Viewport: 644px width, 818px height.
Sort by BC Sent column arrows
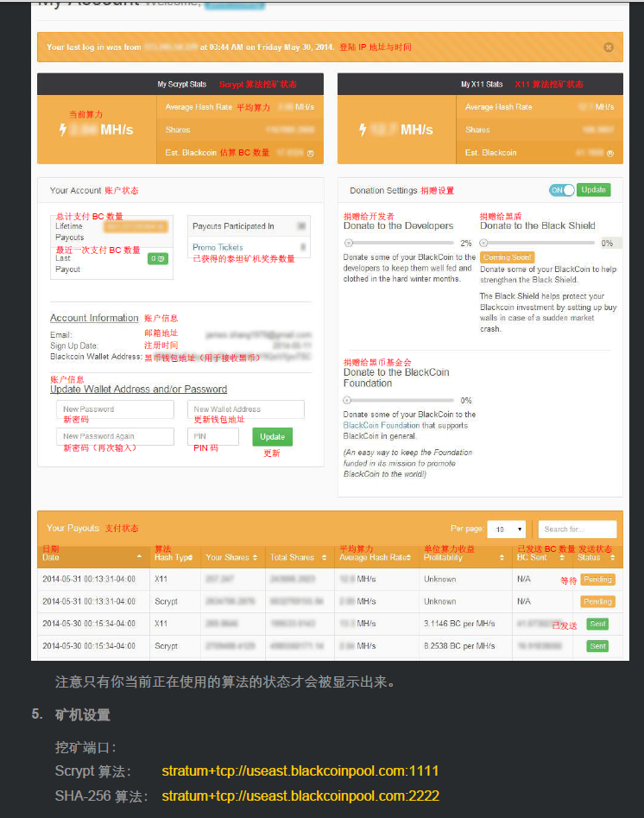[x=562, y=558]
